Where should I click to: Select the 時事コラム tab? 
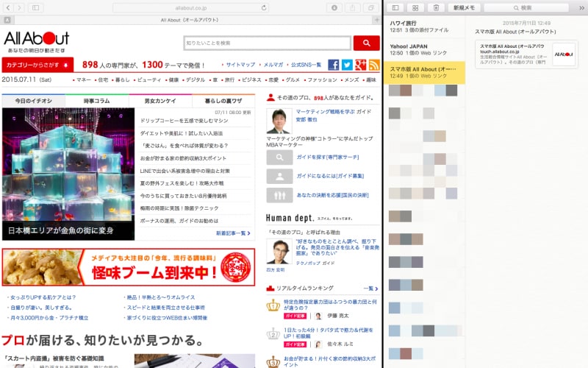point(97,101)
